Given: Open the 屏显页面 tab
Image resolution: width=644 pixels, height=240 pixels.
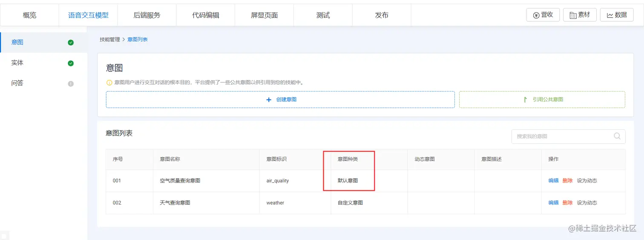Looking at the screenshot, I should coord(264,15).
